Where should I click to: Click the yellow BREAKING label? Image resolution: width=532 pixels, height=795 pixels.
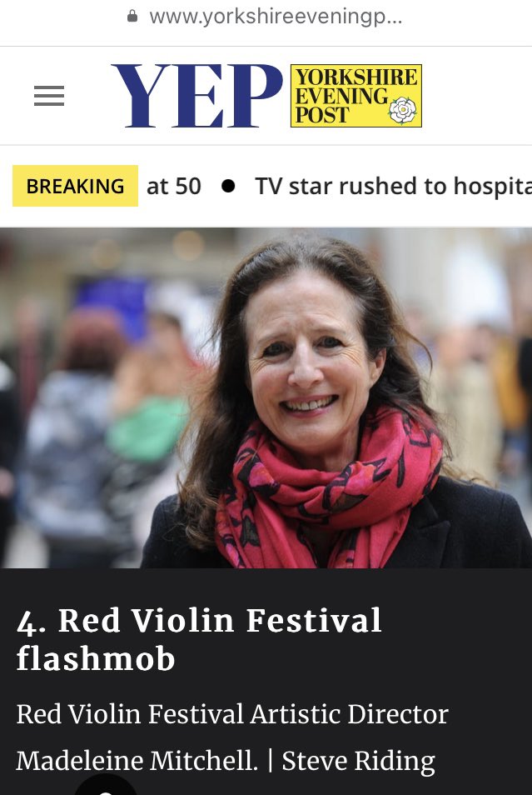[x=75, y=186]
